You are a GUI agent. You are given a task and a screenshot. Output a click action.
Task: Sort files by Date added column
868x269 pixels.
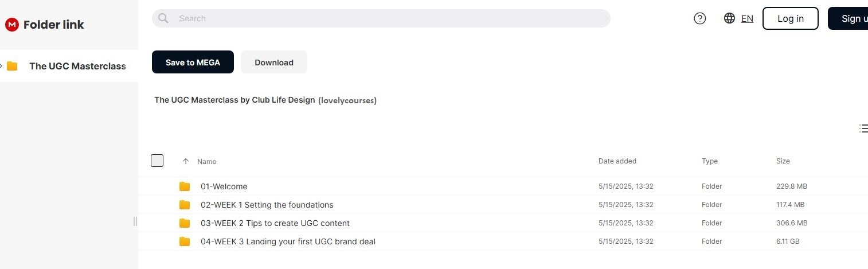coord(617,161)
